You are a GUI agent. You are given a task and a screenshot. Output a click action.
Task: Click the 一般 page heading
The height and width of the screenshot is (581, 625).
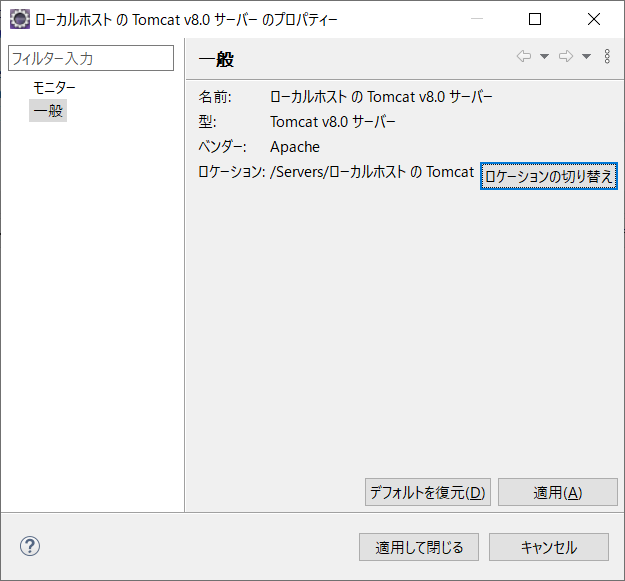(x=216, y=59)
